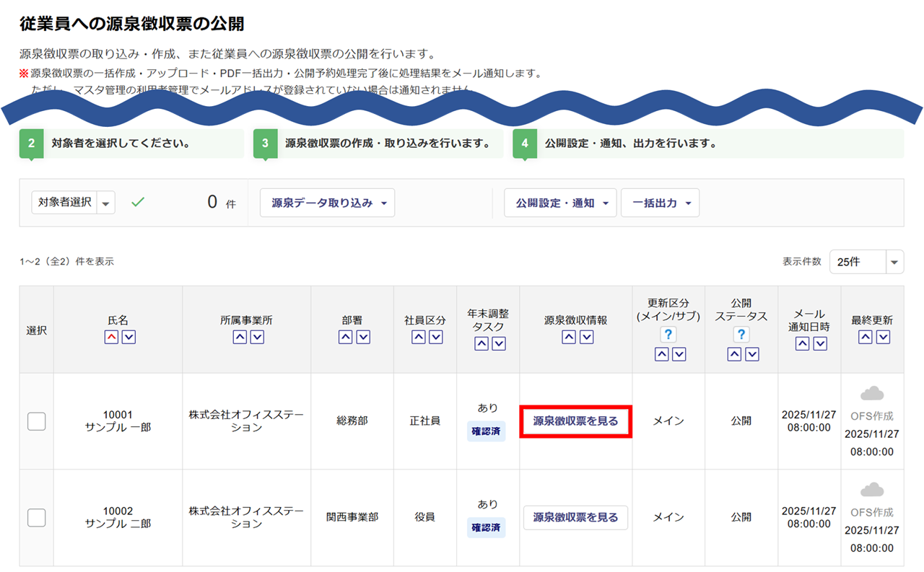Sort 氏名 column ascending with up arrow
This screenshot has height=572, width=924.
click(x=111, y=337)
